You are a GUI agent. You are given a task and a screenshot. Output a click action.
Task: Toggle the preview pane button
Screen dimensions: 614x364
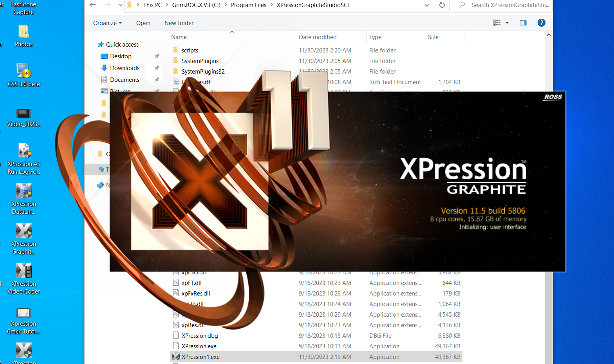(523, 23)
